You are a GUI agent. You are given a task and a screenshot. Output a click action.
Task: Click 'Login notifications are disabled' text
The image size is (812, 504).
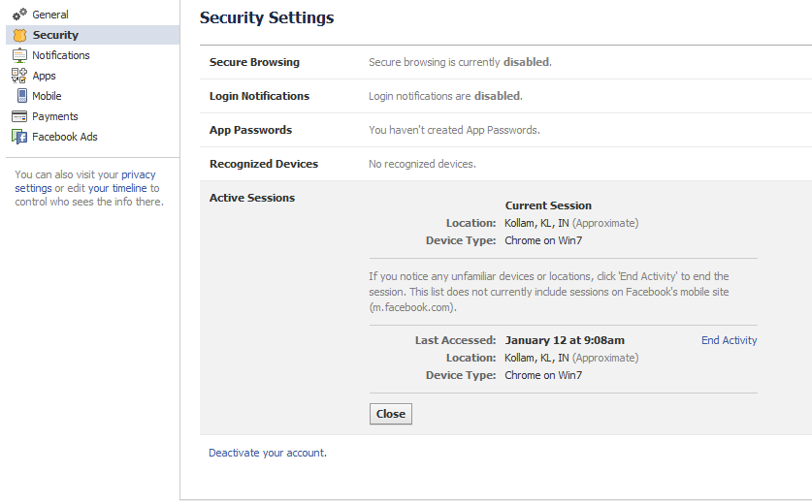coord(445,96)
